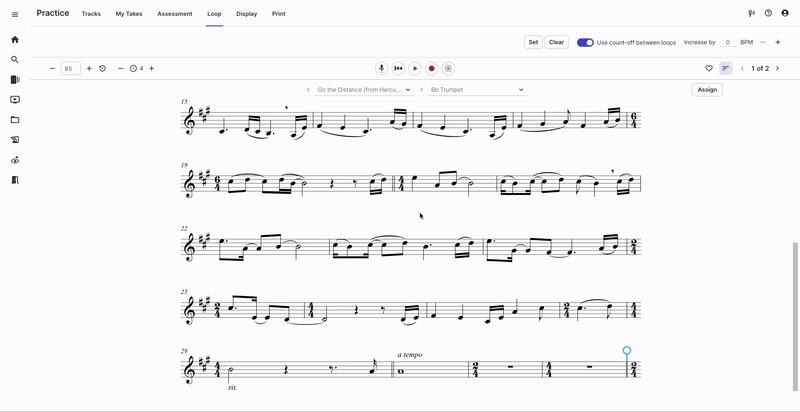
Task: Decrease tempo with minus beside 85
Action: click(x=52, y=68)
